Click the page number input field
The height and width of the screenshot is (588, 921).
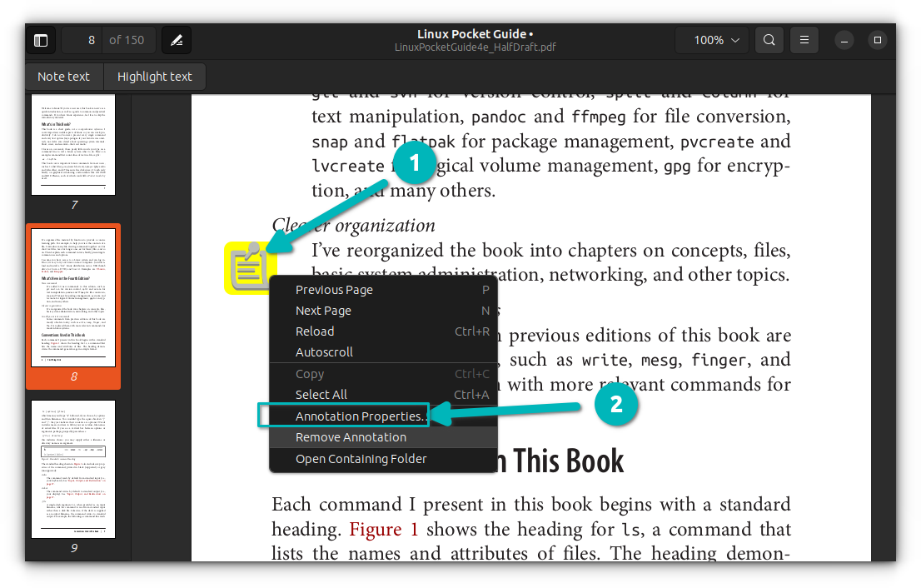tap(91, 39)
